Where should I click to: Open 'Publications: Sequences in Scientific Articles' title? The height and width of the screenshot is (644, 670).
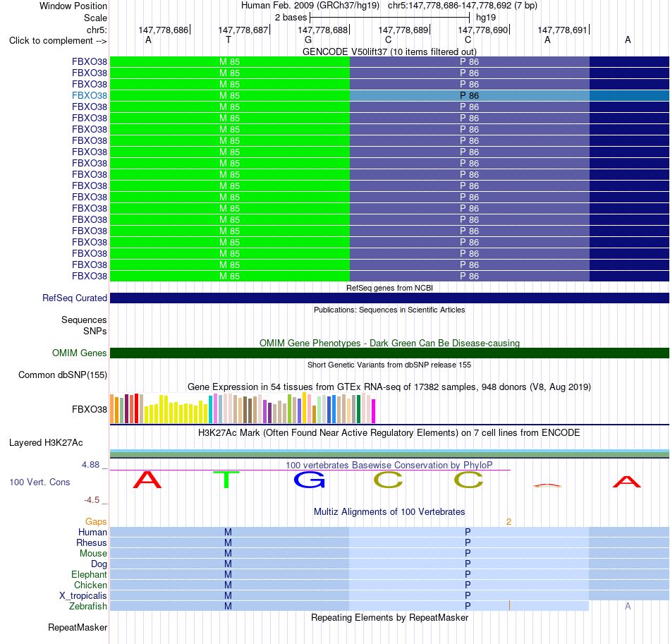pyautogui.click(x=389, y=310)
